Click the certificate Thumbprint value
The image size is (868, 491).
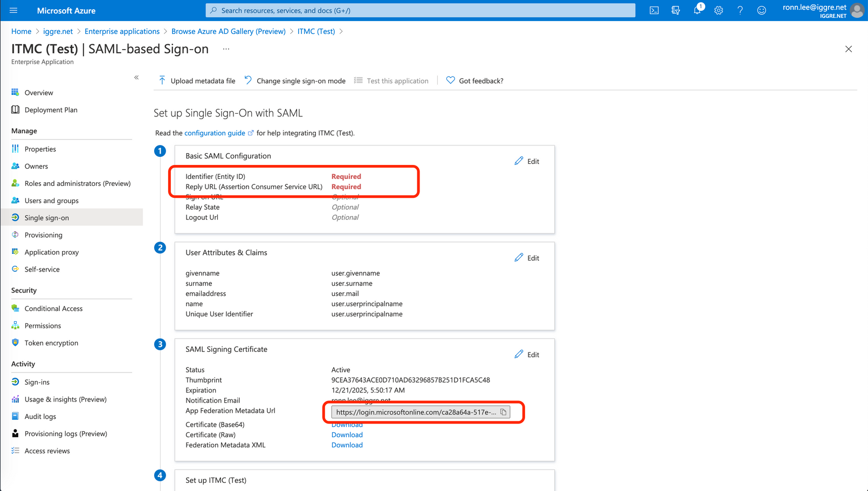(x=411, y=380)
